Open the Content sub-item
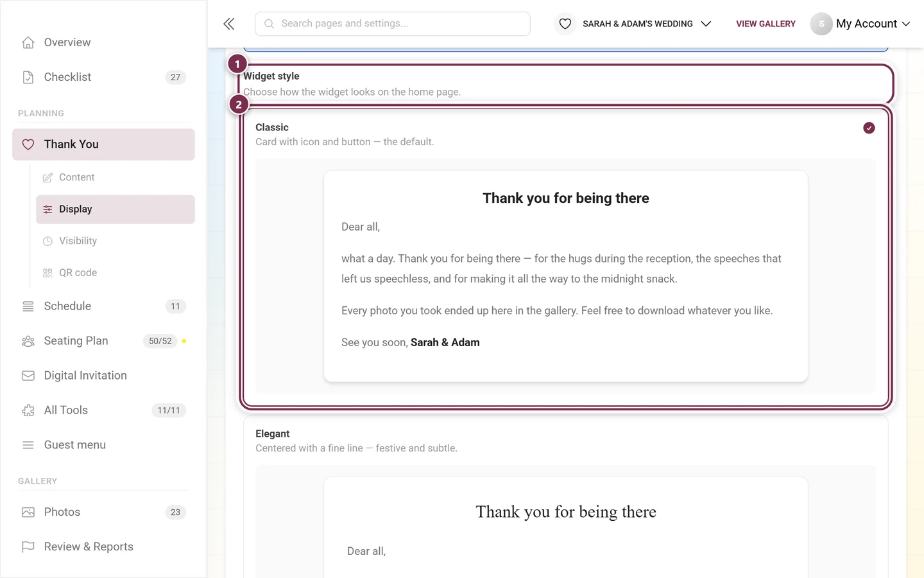The width and height of the screenshot is (924, 578). [116, 177]
